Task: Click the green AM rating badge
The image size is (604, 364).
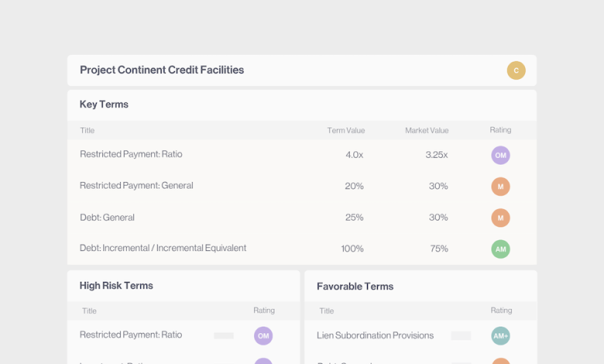Action: 500,249
